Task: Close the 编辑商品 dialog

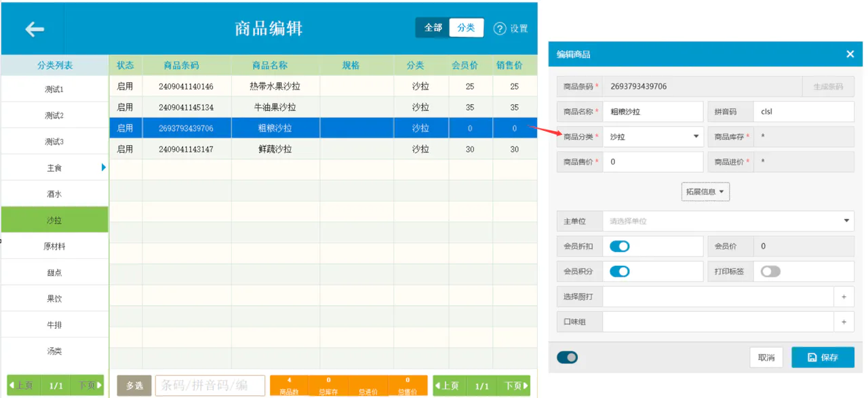Action: coord(850,54)
